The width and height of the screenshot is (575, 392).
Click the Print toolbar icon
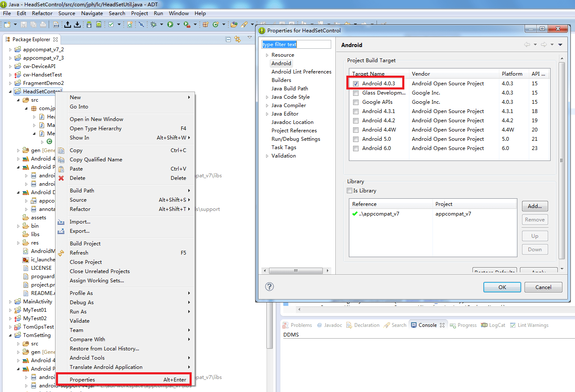[x=43, y=25]
